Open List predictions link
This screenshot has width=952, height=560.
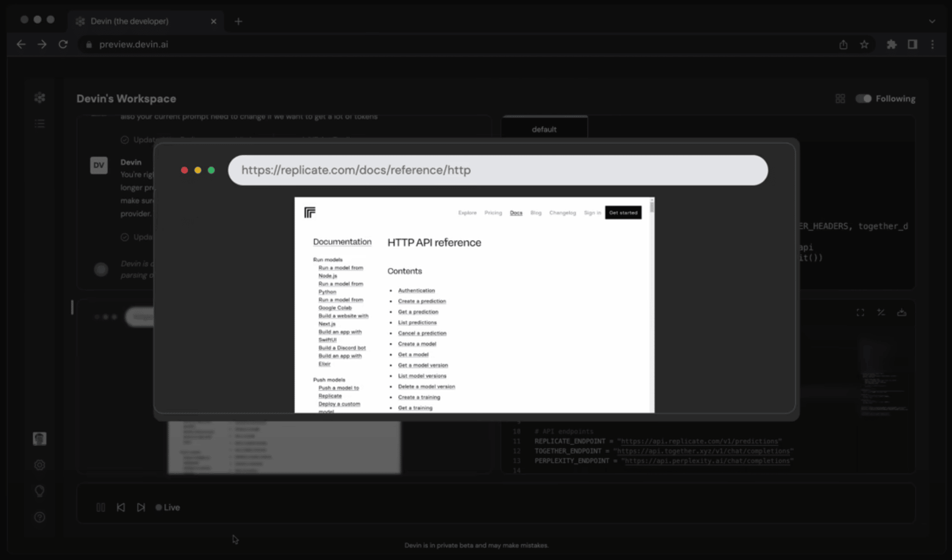tap(417, 323)
